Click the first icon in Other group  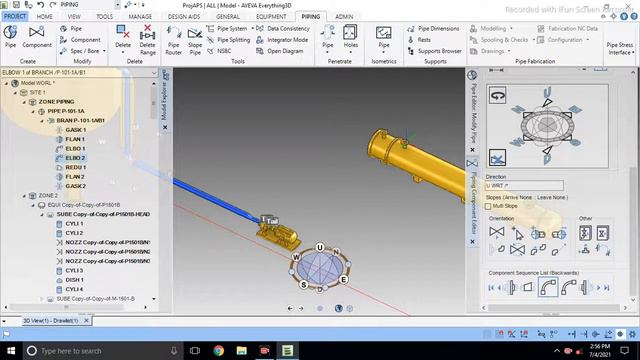(x=585, y=233)
